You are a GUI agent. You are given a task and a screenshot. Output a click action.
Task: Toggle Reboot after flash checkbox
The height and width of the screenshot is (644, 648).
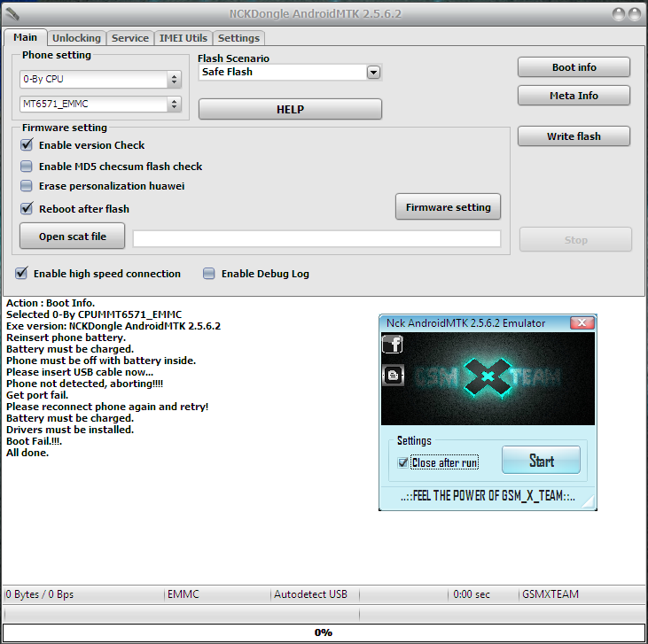tap(27, 208)
